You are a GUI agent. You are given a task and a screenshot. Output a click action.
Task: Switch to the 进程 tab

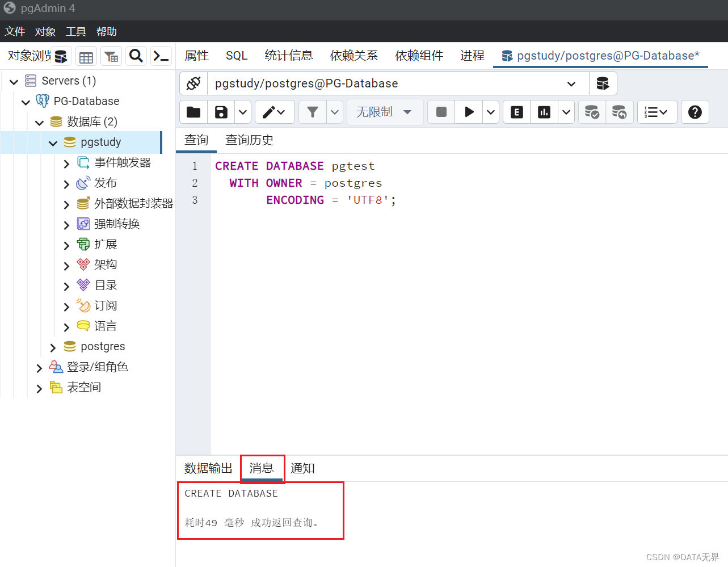pos(472,56)
